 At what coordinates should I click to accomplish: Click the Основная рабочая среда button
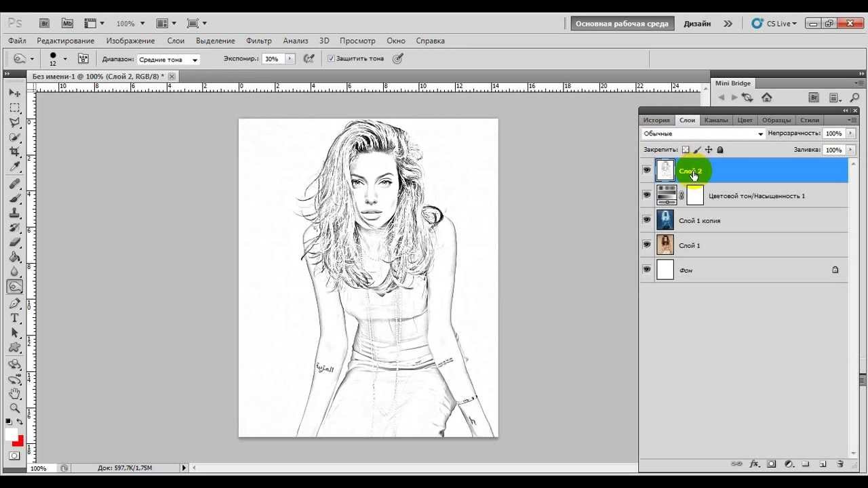click(x=622, y=24)
